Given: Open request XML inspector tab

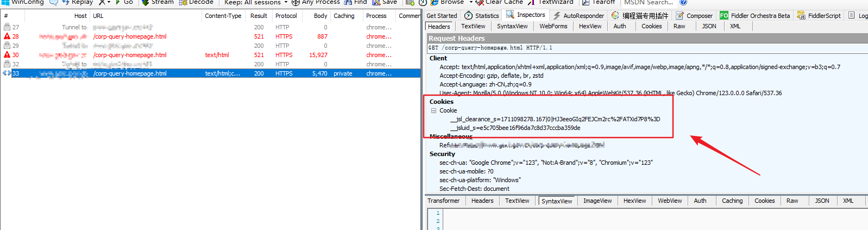Looking at the screenshot, I should pyautogui.click(x=735, y=26).
